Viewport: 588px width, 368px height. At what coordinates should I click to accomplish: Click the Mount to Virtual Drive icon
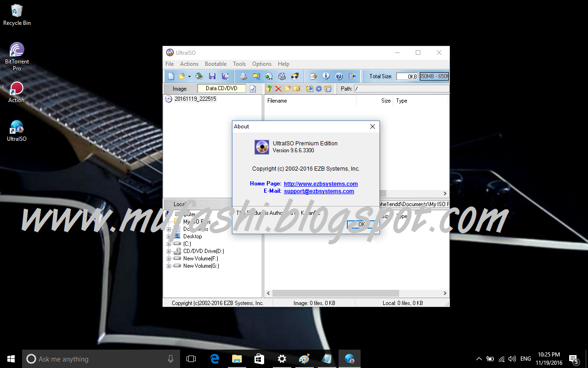[x=282, y=76]
